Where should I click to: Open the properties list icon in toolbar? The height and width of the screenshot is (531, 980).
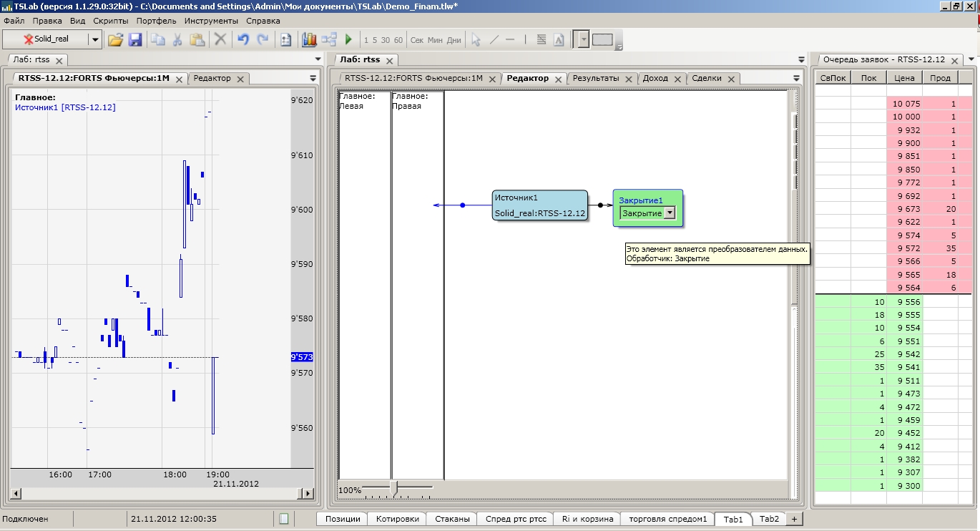pos(286,40)
